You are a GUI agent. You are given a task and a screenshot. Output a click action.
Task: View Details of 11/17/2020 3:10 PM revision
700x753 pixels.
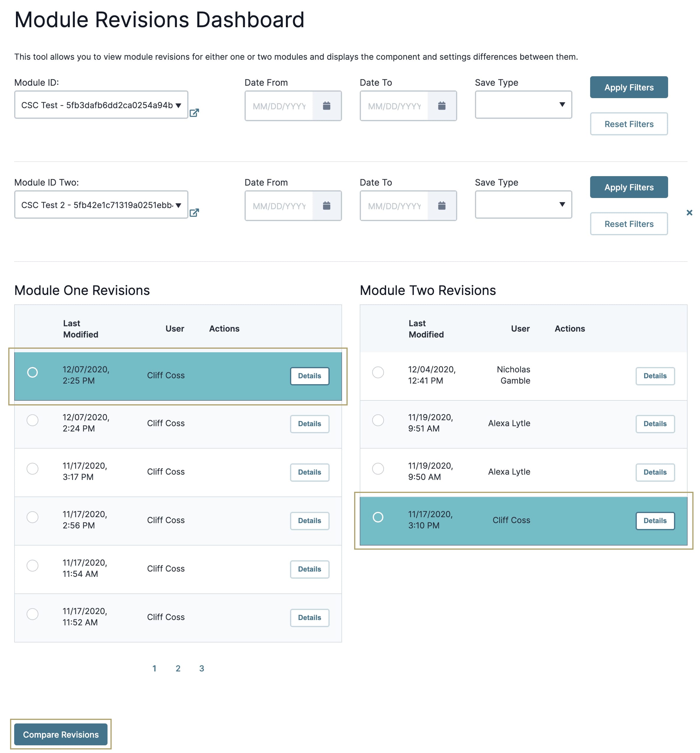(655, 521)
